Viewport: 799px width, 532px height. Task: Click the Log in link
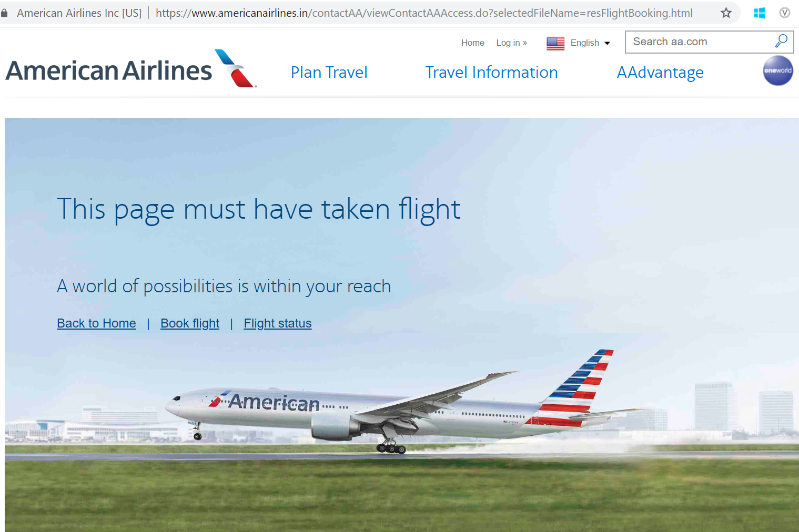tap(511, 43)
